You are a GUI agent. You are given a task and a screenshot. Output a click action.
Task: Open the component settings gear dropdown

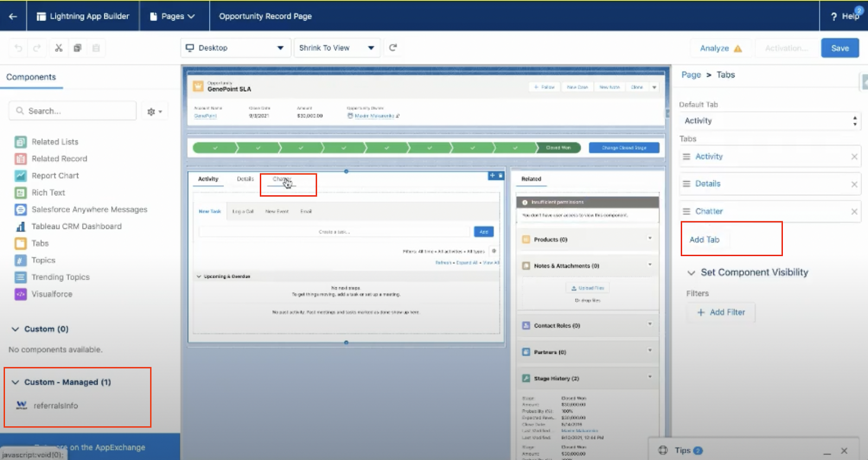click(x=155, y=111)
